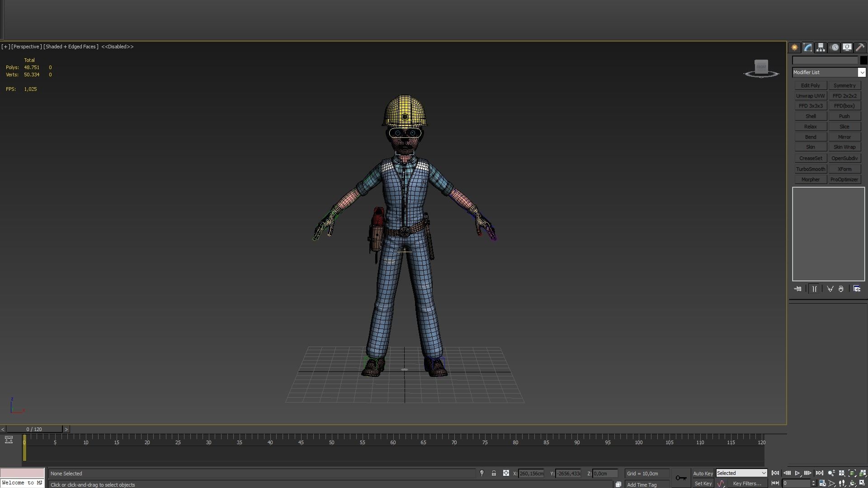This screenshot has width=868, height=488.
Task: Toggle Key Mode next to frame field
Action: [x=775, y=483]
